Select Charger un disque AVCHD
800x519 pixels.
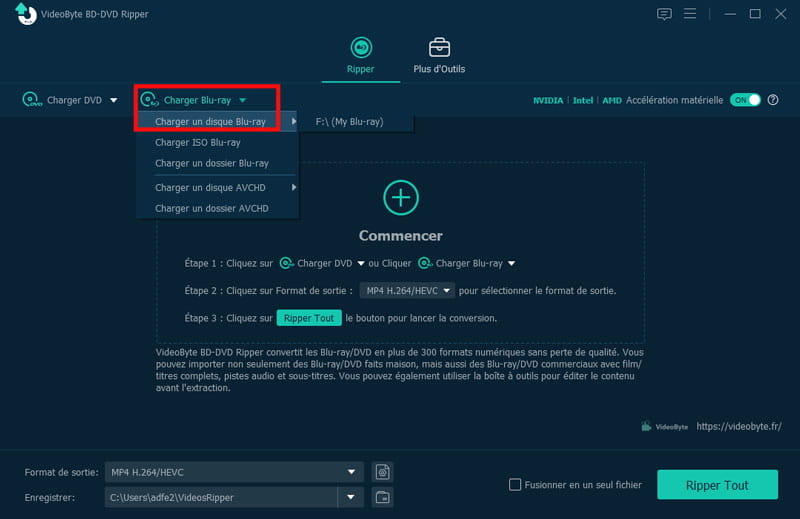point(210,187)
